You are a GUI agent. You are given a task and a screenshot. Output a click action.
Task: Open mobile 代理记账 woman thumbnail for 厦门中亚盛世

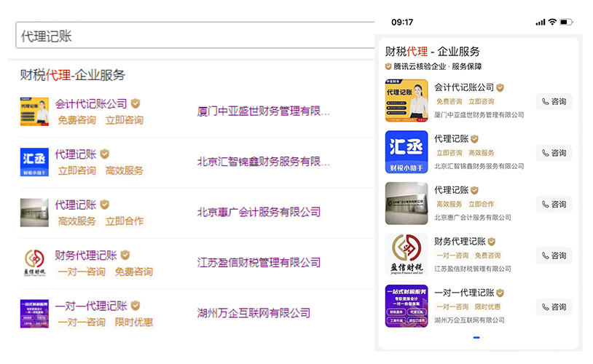tap(407, 100)
